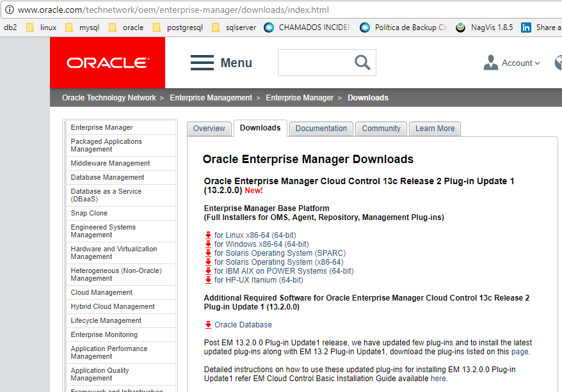This screenshot has height=392, width=562.
Task: Click the NagVis 1.8.5 bookmark icon
Action: (x=460, y=27)
